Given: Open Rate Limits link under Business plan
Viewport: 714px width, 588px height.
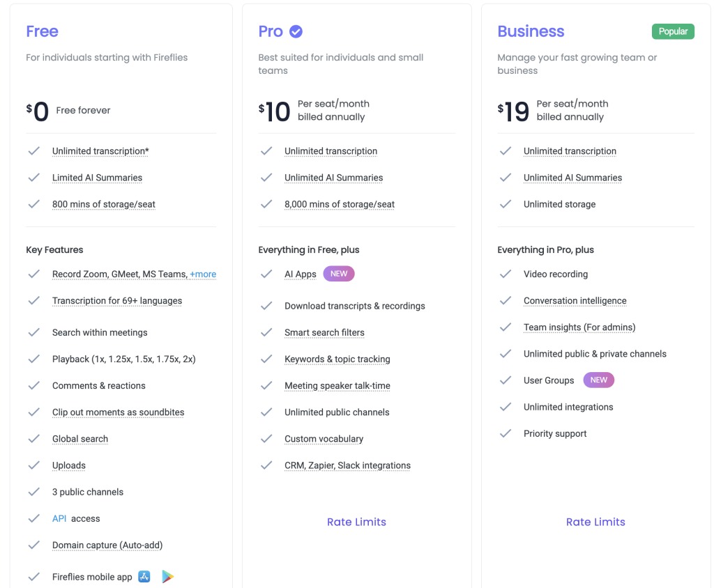Looking at the screenshot, I should [x=595, y=522].
